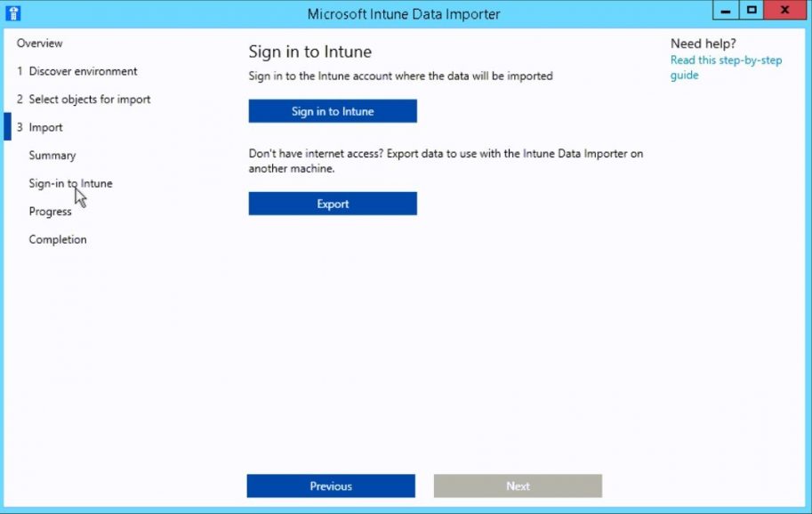This screenshot has height=514, width=812.
Task: Open the Progress step in sidebar
Action: coord(50,211)
